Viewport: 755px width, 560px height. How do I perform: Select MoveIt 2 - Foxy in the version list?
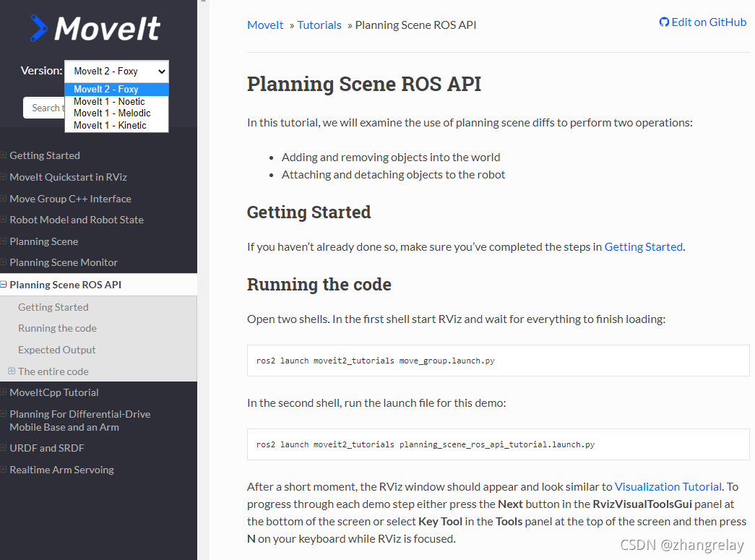point(116,89)
